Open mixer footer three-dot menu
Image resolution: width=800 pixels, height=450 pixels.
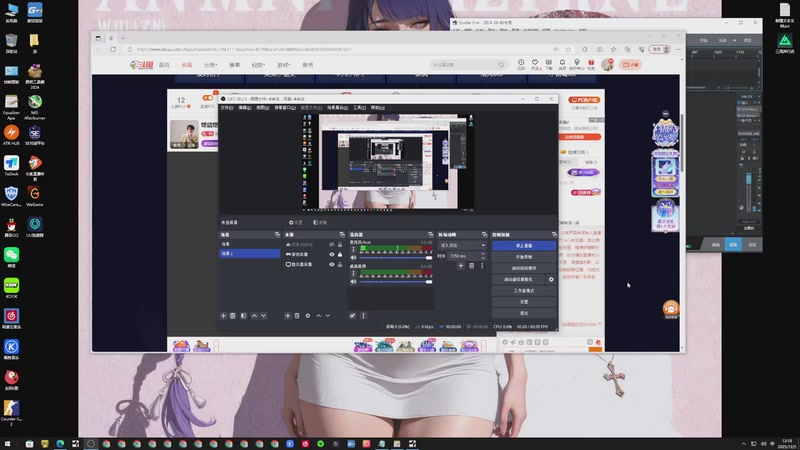pyautogui.click(x=363, y=316)
